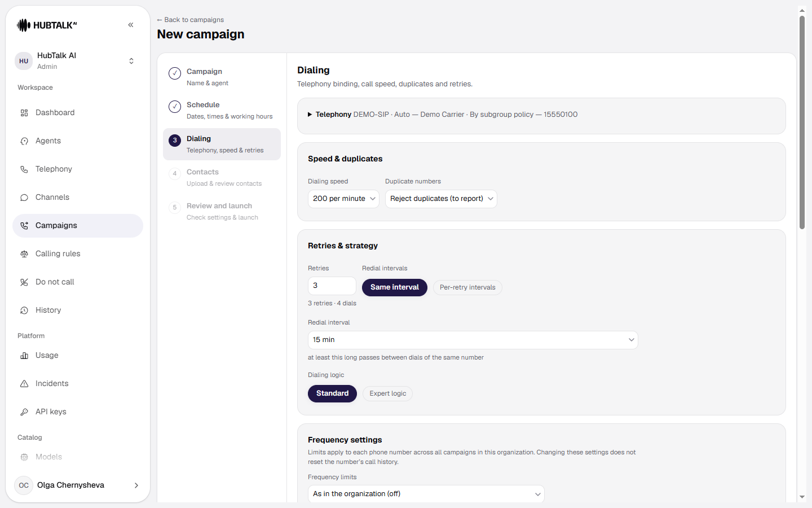The width and height of the screenshot is (812, 508).
Task: Click the Dashboard grid icon
Action: (x=24, y=113)
